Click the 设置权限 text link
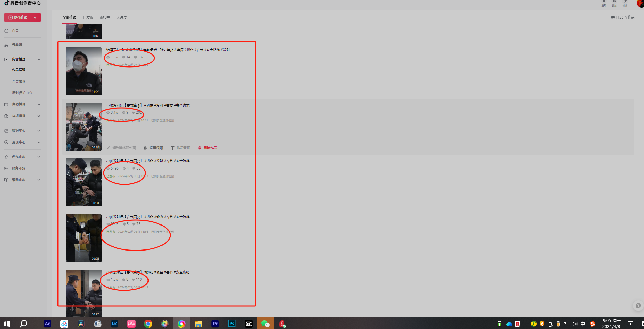The image size is (644, 329). click(156, 148)
